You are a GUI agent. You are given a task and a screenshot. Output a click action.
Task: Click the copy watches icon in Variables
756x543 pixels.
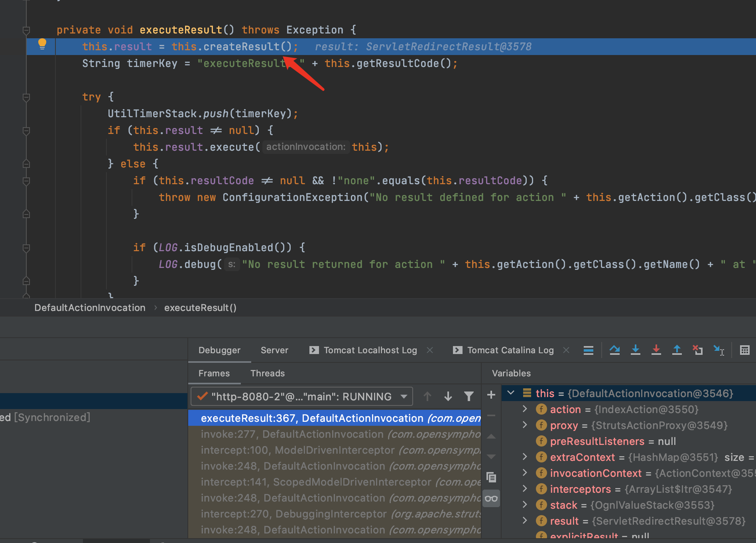(x=491, y=477)
